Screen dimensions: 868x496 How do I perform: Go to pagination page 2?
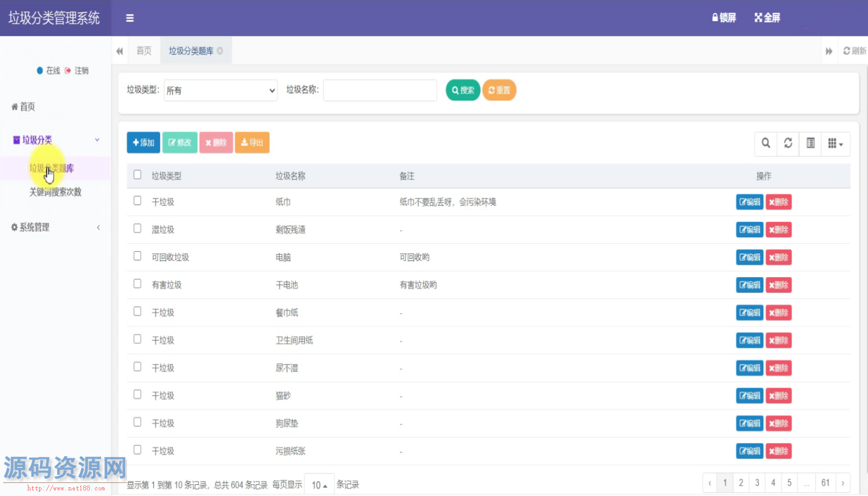tap(741, 482)
